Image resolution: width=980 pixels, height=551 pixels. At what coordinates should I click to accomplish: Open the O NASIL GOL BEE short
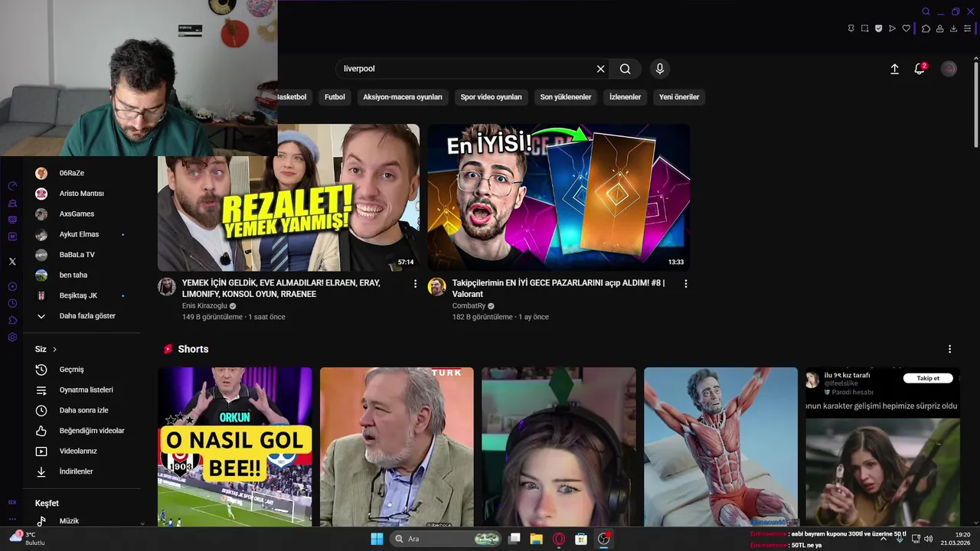[x=235, y=447]
